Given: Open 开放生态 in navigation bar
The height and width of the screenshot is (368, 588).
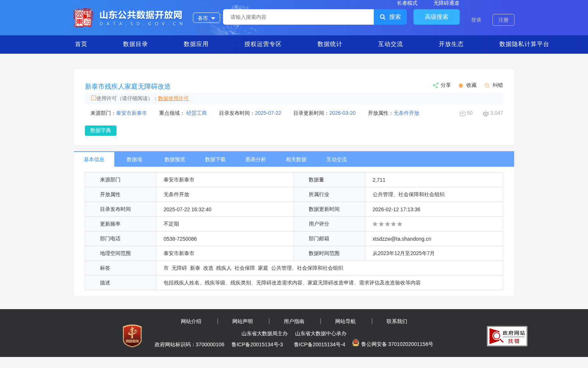Looking at the screenshot, I should tap(451, 44).
